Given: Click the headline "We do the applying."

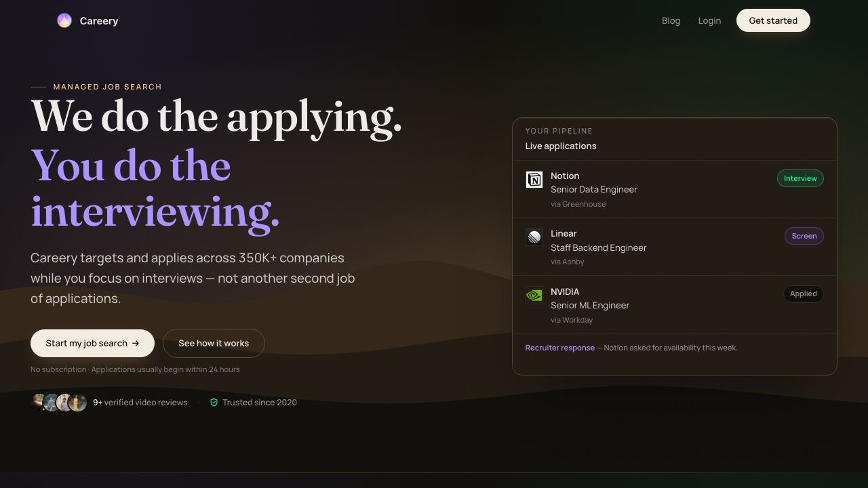Looking at the screenshot, I should (x=216, y=117).
